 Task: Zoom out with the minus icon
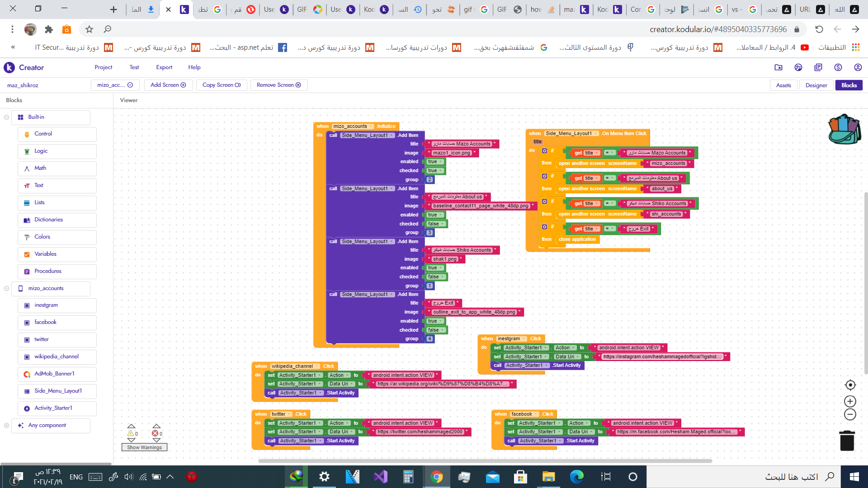(850, 414)
